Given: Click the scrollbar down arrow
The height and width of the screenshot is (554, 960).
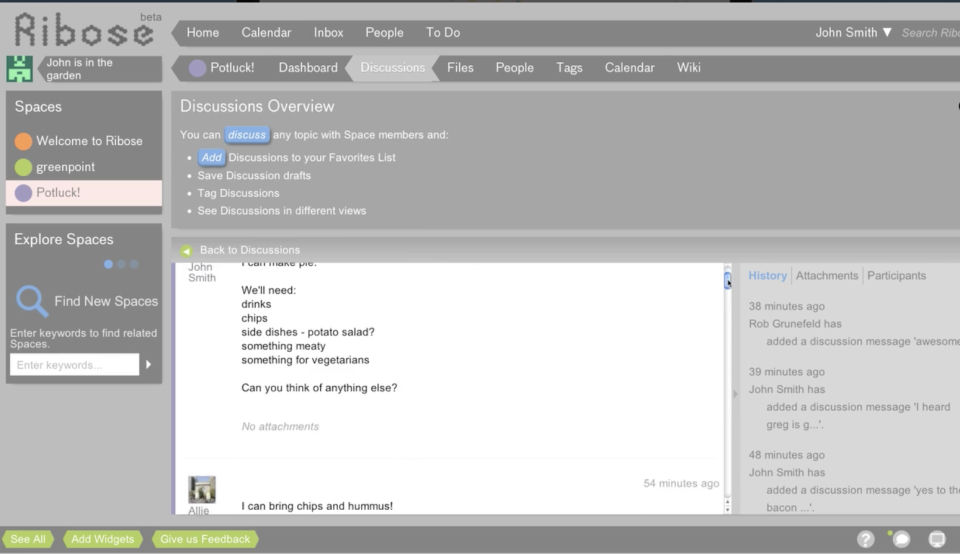Looking at the screenshot, I should click(x=727, y=509).
